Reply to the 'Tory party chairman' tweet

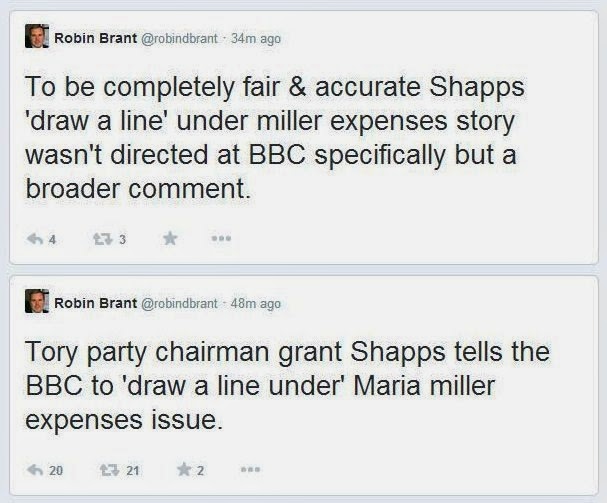click(35, 470)
